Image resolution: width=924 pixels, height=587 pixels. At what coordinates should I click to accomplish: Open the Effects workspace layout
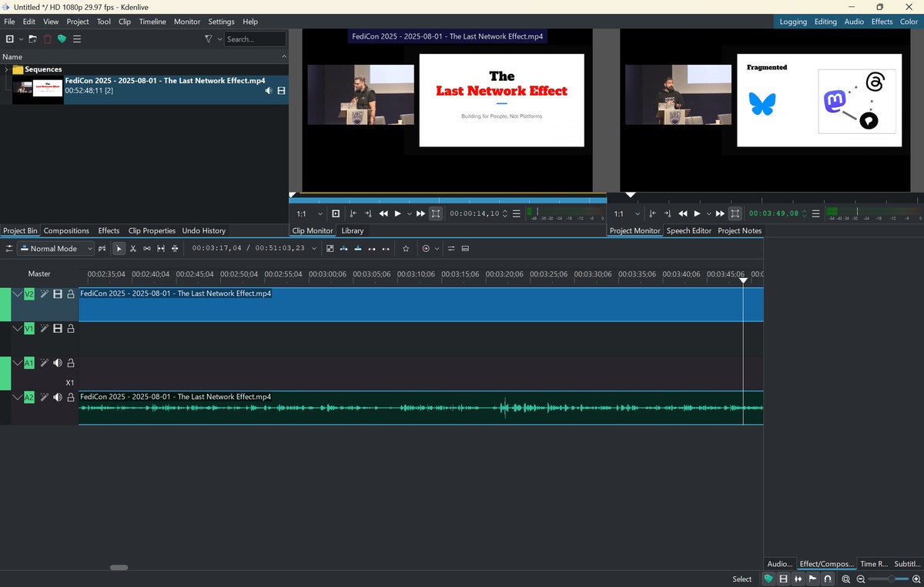(x=882, y=22)
